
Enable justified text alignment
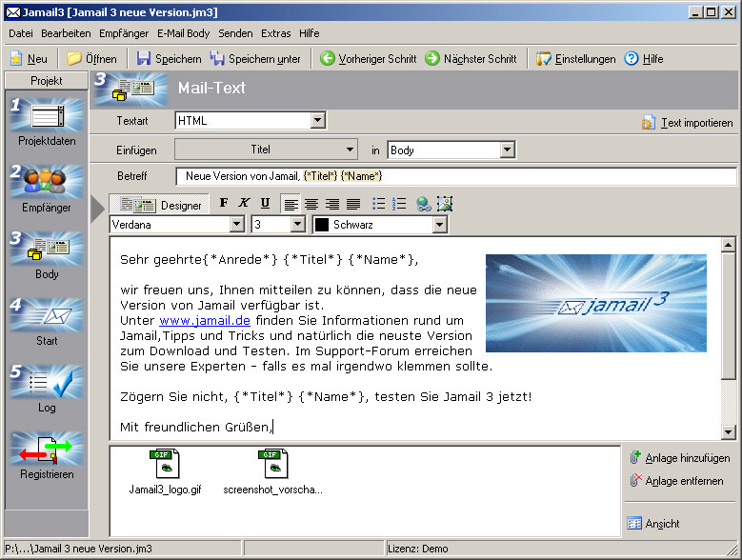[353, 204]
